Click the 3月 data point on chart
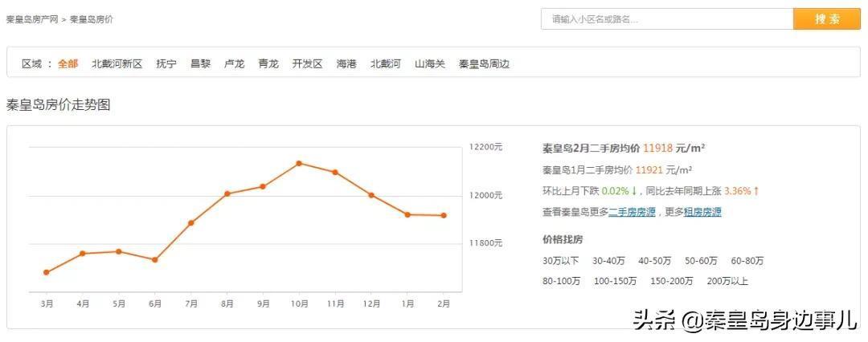This screenshot has width=868, height=342. click(47, 272)
